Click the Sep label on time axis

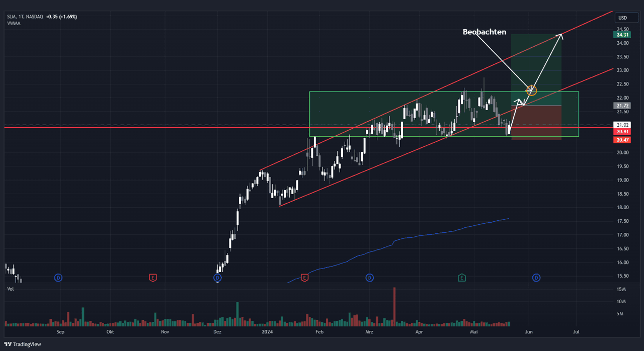click(x=60, y=332)
